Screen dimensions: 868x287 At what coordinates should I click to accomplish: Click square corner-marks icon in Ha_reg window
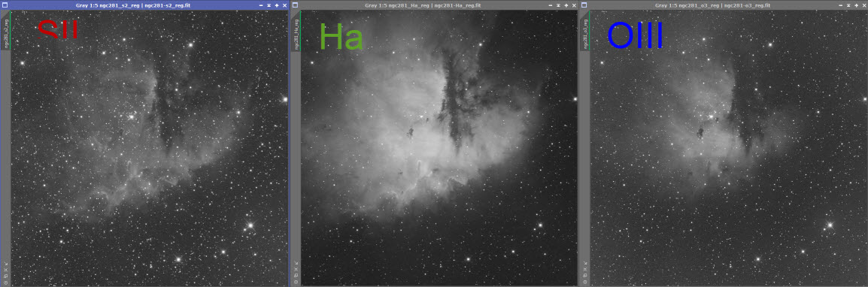pyautogui.click(x=296, y=270)
